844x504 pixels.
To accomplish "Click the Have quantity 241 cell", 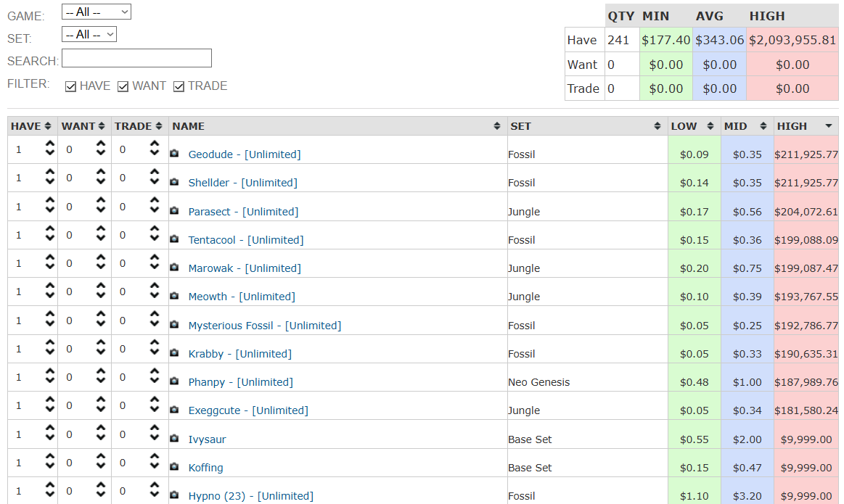I will click(622, 40).
